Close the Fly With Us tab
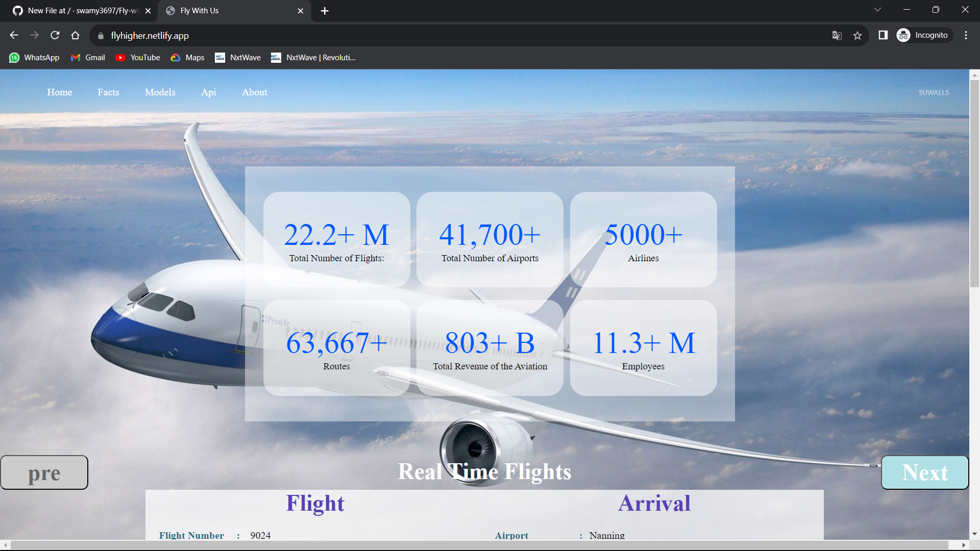Viewport: 980px width, 551px height. (301, 11)
